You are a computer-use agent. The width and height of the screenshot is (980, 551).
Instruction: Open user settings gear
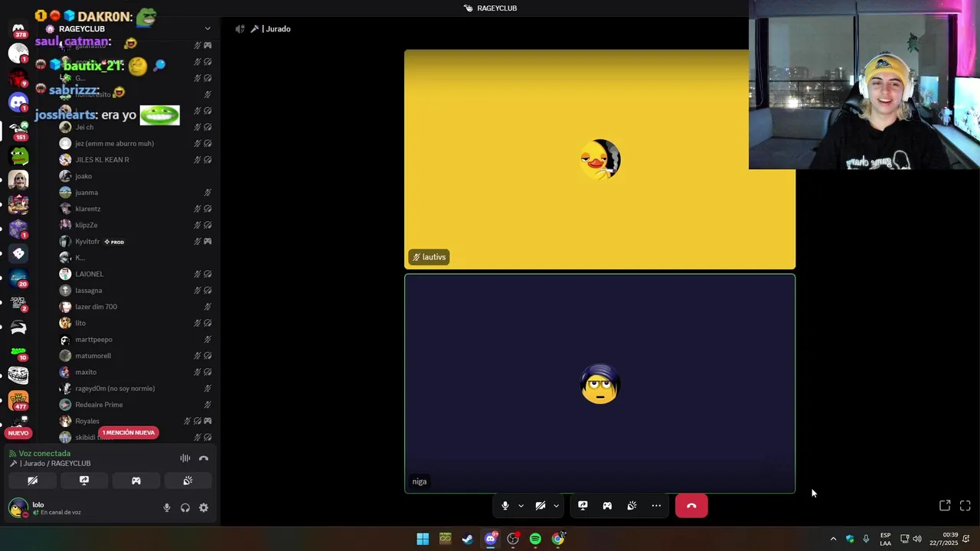(x=204, y=508)
